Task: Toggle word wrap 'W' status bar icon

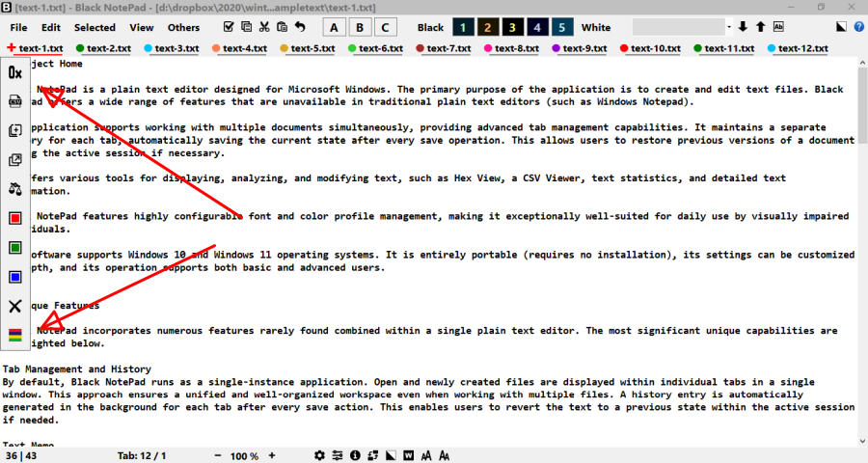Action: tap(408, 455)
